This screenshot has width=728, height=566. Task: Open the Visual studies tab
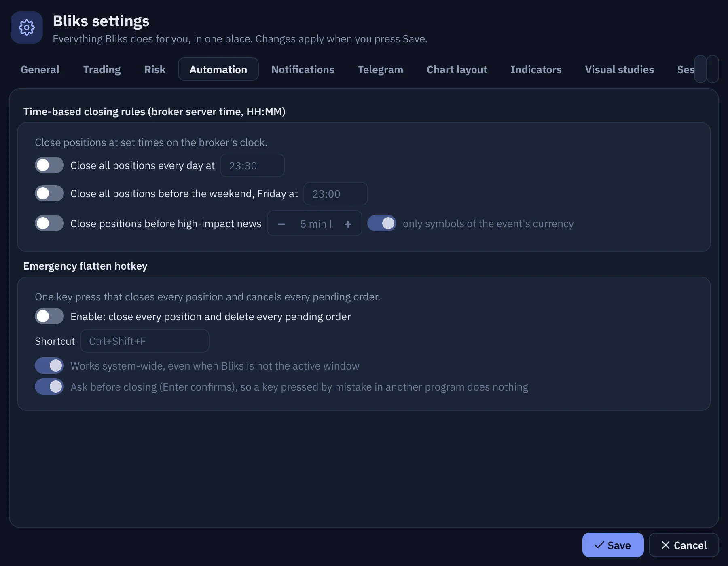pos(620,70)
